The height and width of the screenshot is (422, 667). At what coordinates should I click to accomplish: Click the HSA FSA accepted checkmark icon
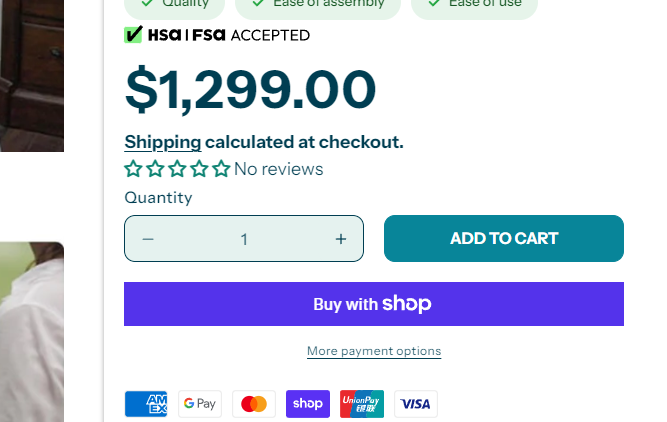133,35
